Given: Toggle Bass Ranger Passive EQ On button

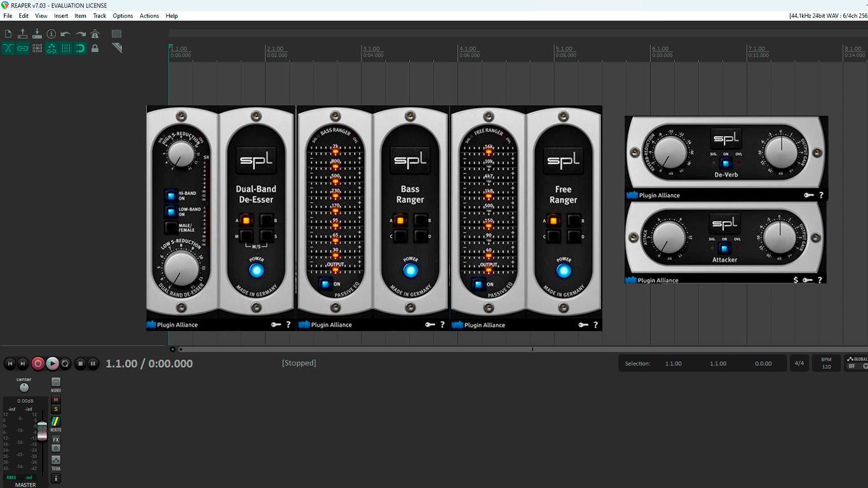Looking at the screenshot, I should (x=325, y=284).
